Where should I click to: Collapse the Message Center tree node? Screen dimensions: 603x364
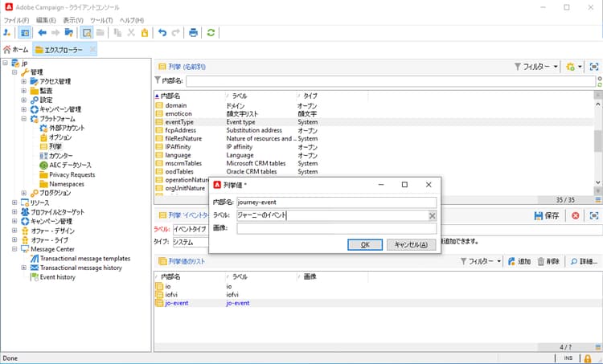pos(14,249)
